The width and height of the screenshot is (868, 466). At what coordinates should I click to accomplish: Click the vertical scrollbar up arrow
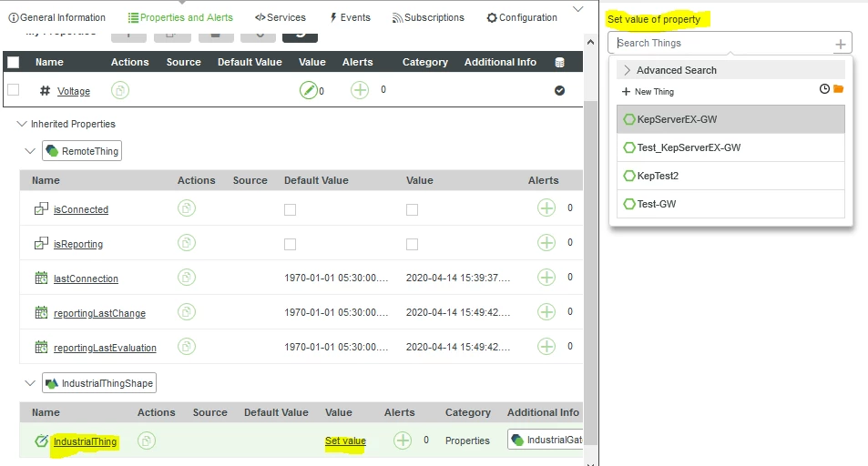point(591,42)
